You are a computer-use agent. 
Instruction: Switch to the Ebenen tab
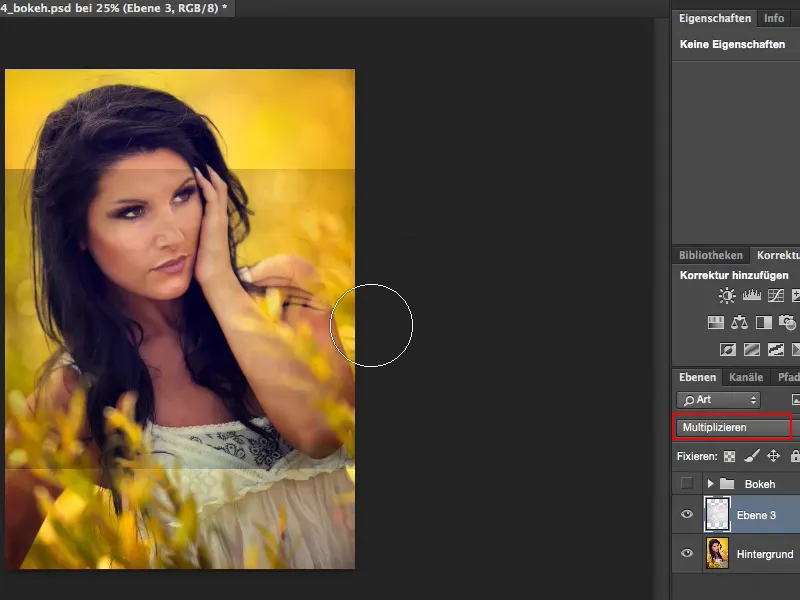pos(697,378)
